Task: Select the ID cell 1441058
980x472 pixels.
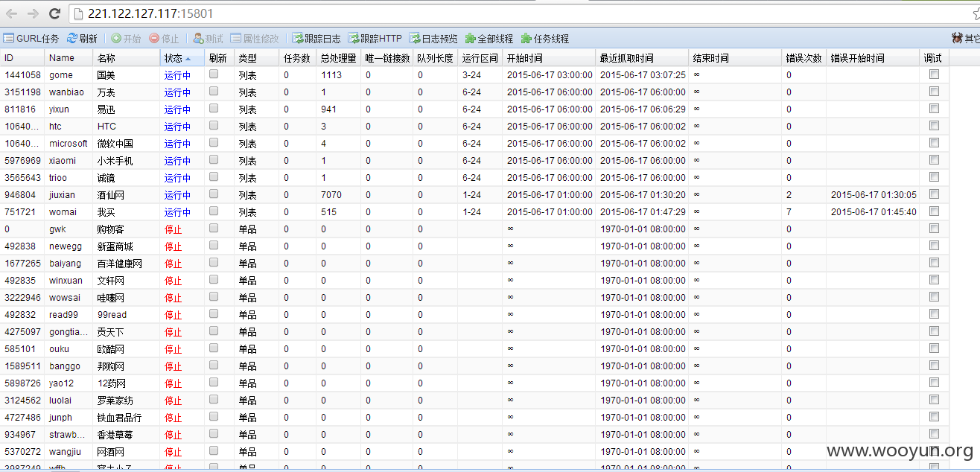Action: pos(22,75)
